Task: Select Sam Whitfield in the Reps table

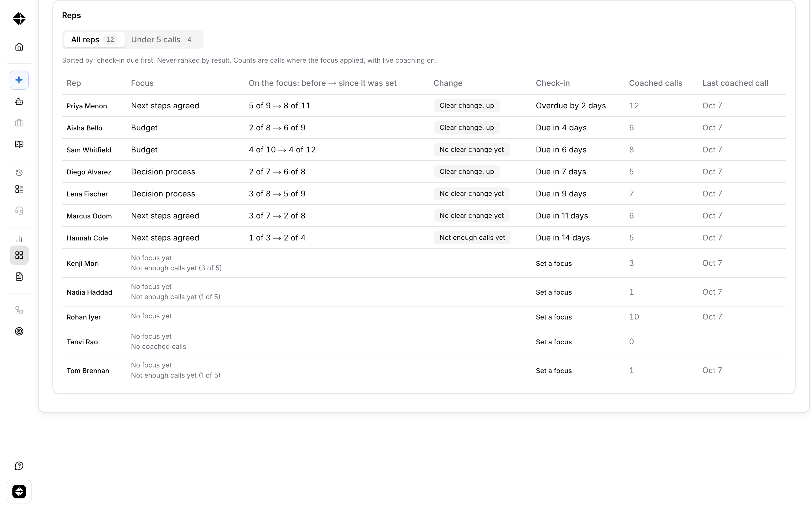Action: tap(89, 150)
